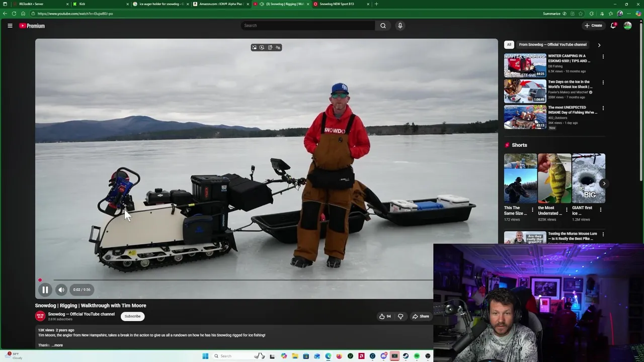Viewport: 644px width, 362px height.
Task: Open The most UNEXPECTED INSANE Day thumbnail
Action: coord(525,117)
